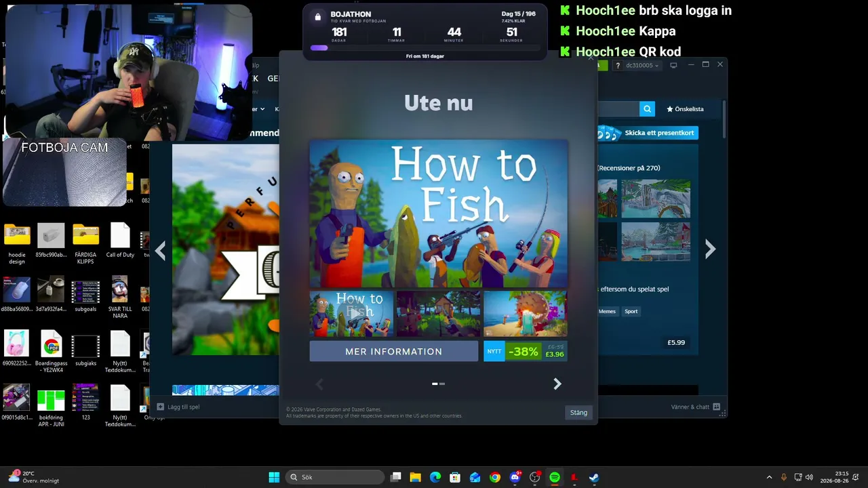Open Microsoft Store from the taskbar
This screenshot has width=868, height=488.
click(455, 477)
